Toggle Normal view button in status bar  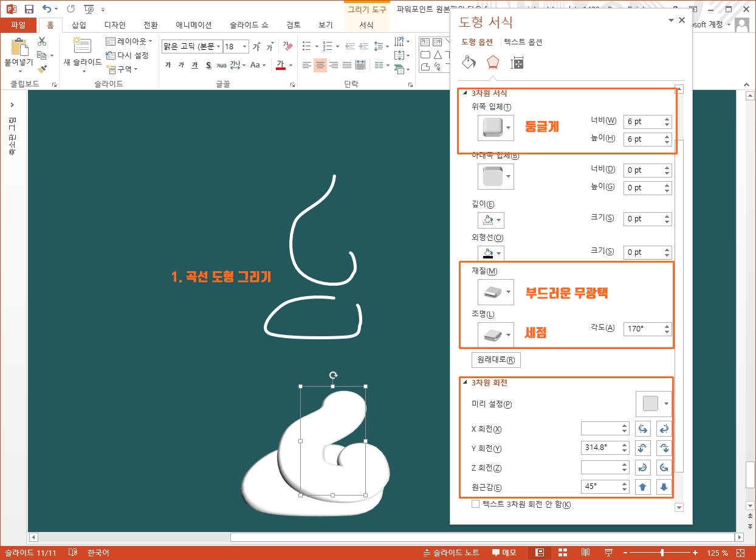(538, 553)
